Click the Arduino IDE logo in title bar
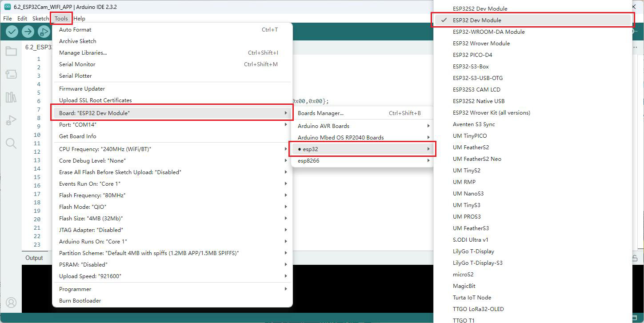This screenshot has height=323, width=644. [x=8, y=7]
